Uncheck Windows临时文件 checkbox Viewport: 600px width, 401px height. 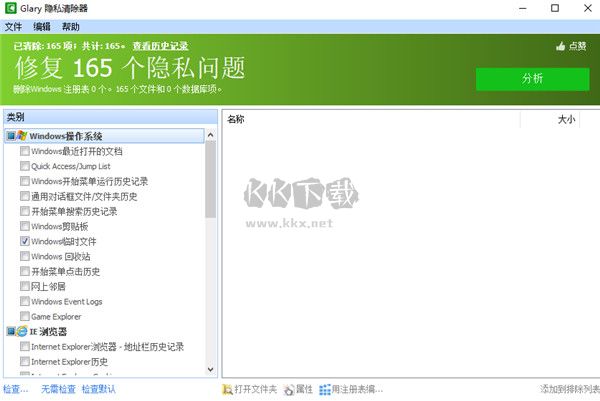tap(25, 241)
